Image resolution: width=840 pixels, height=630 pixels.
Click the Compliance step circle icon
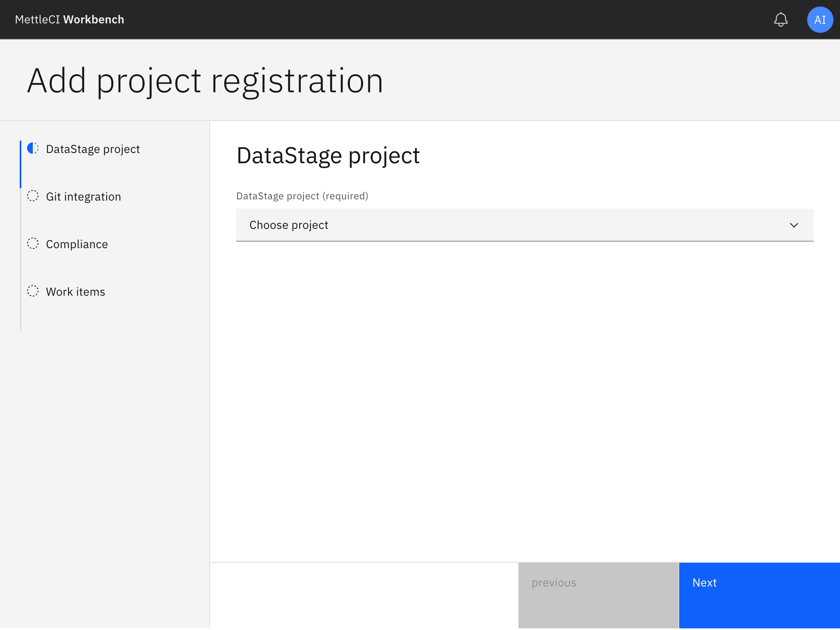33,244
